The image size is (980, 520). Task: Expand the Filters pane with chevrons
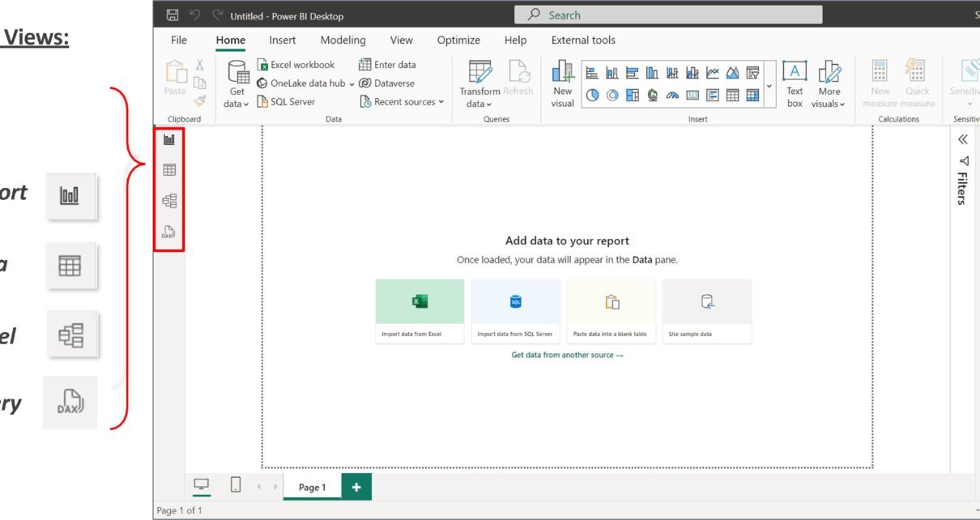point(963,139)
